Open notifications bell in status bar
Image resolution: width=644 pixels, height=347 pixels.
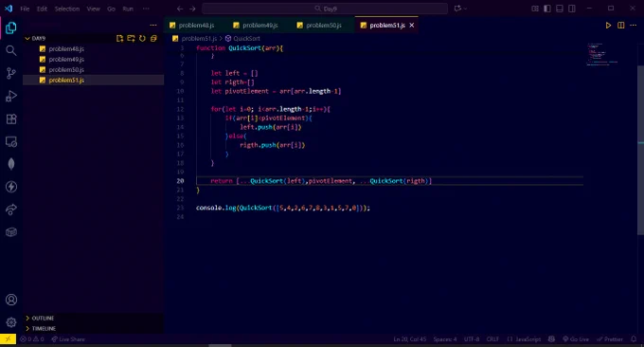coord(634,339)
